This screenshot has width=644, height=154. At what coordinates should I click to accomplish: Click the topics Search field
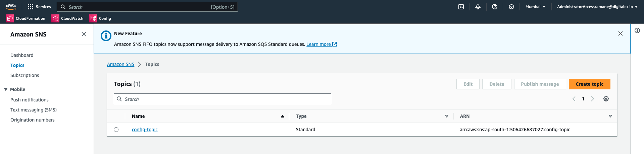coord(222,99)
